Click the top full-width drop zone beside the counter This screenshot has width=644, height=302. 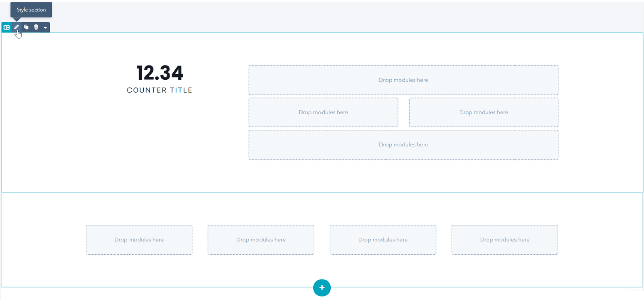[x=404, y=80]
